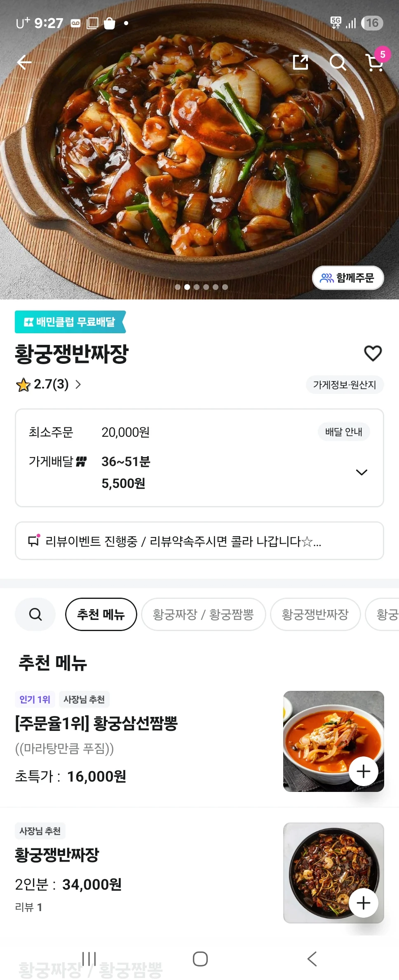
Task: Select the 추천 메뉴 tab
Action: pos(101,614)
